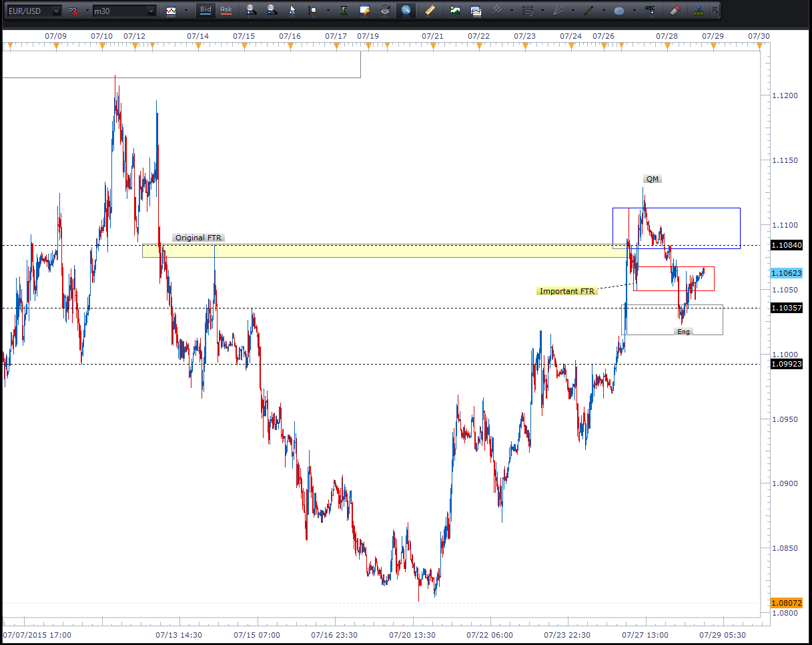Image resolution: width=812 pixels, height=645 pixels.
Task: Toggle the Bid price display
Action: [x=206, y=10]
